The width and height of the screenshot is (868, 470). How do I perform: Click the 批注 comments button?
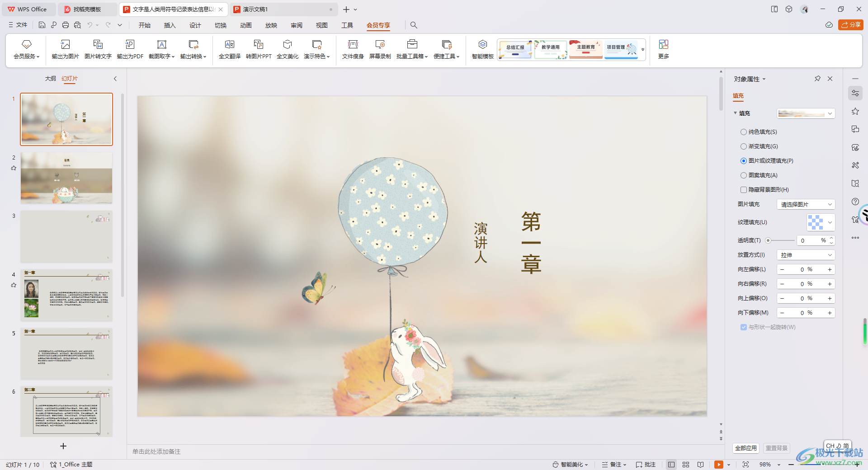(x=646, y=465)
